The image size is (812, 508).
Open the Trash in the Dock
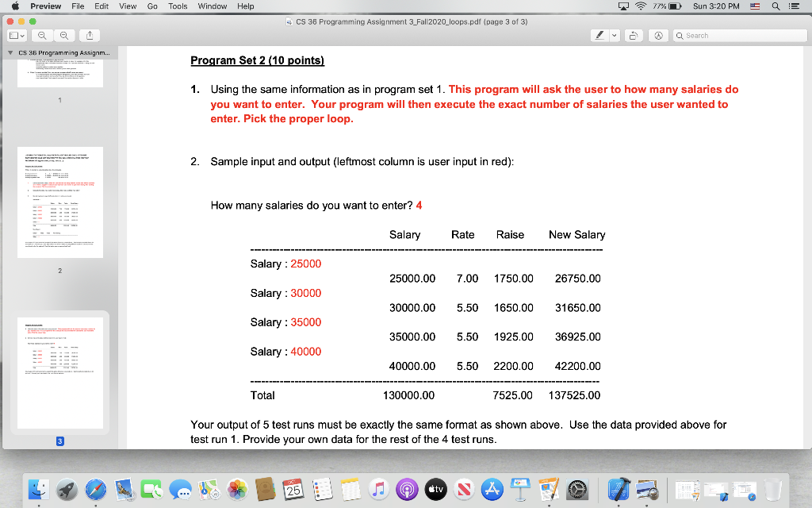click(x=772, y=489)
